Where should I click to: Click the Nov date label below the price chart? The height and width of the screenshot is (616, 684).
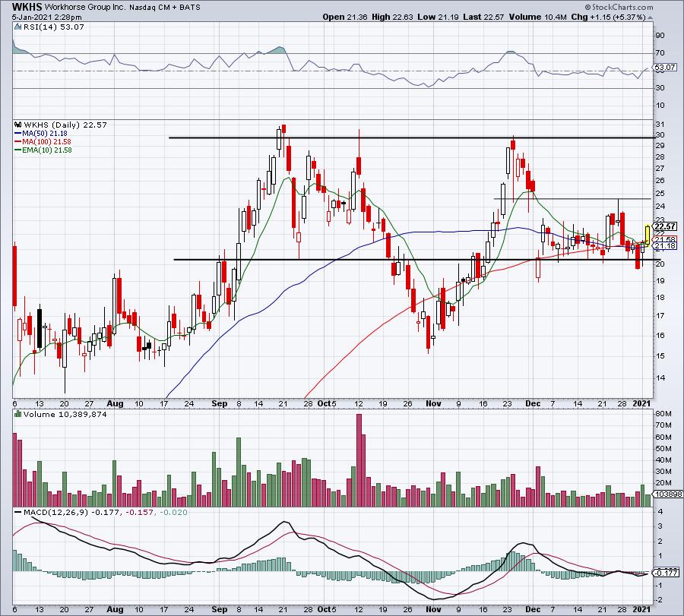pos(433,403)
